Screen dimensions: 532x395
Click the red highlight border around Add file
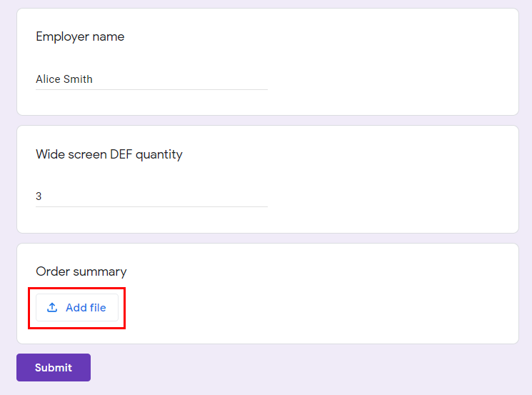(x=76, y=289)
